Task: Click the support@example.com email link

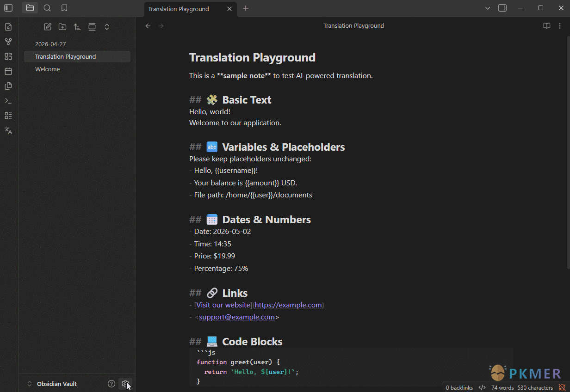Action: click(237, 317)
